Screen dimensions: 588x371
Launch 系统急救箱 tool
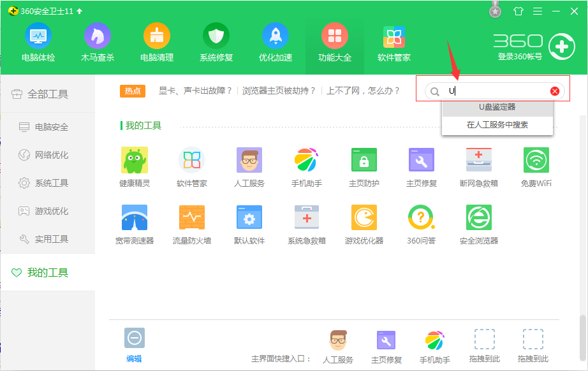306,224
